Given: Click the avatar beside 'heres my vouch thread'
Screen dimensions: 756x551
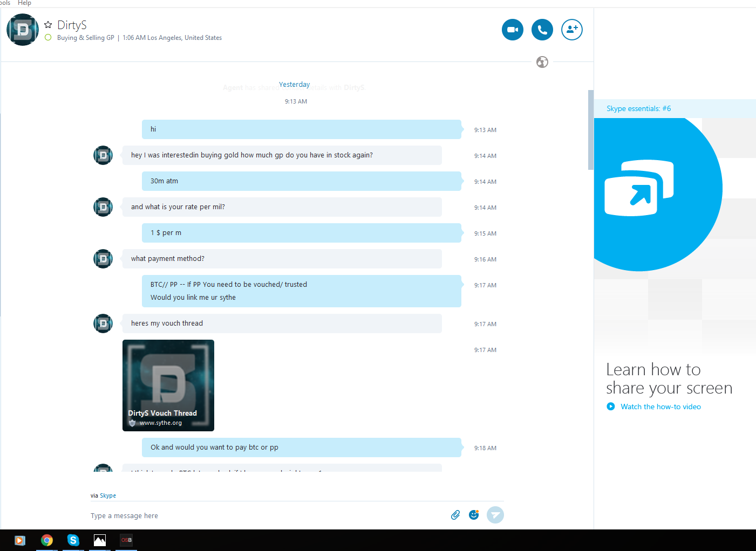Looking at the screenshot, I should [x=103, y=323].
